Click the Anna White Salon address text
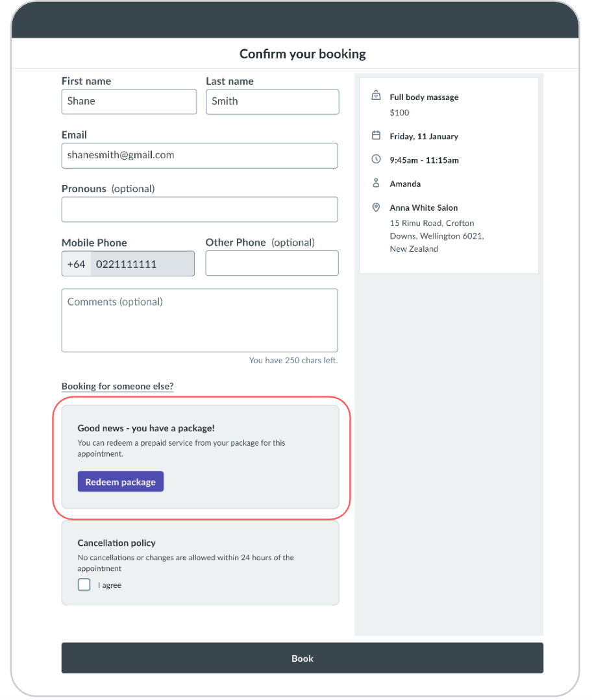Screen dimensions: 592x700 click(436, 235)
